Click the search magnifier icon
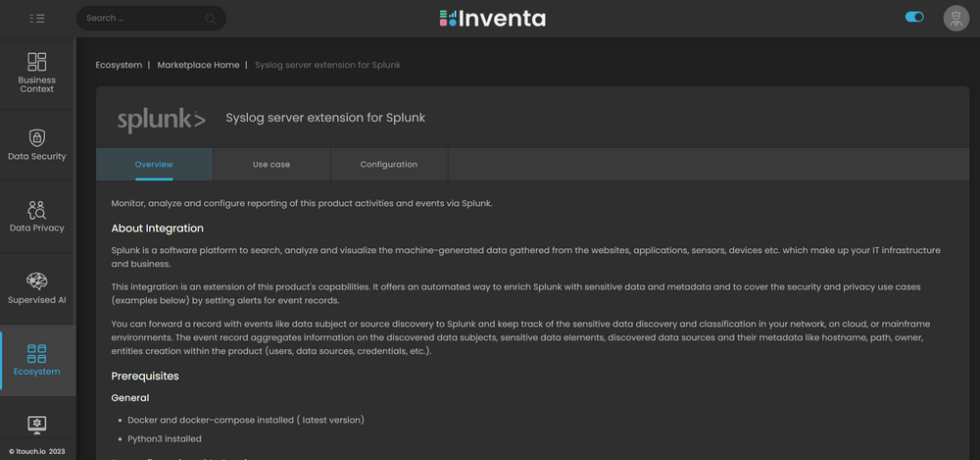The width and height of the screenshot is (980, 460). click(x=211, y=19)
